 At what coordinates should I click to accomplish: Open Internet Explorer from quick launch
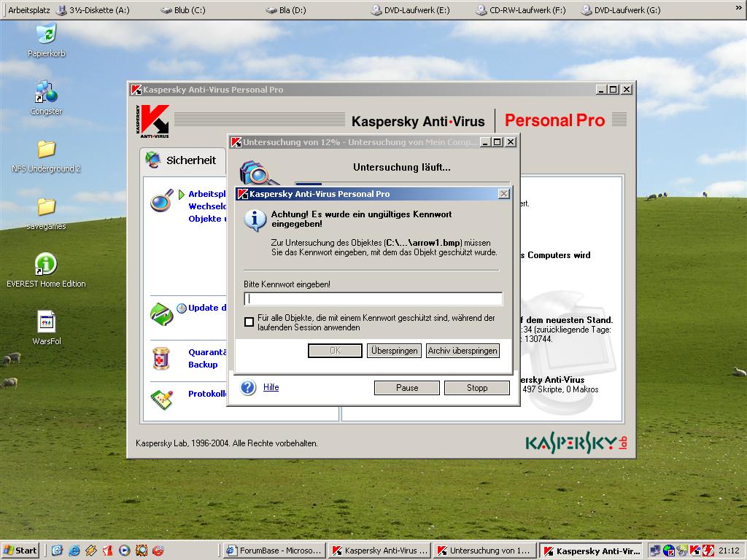[74, 551]
